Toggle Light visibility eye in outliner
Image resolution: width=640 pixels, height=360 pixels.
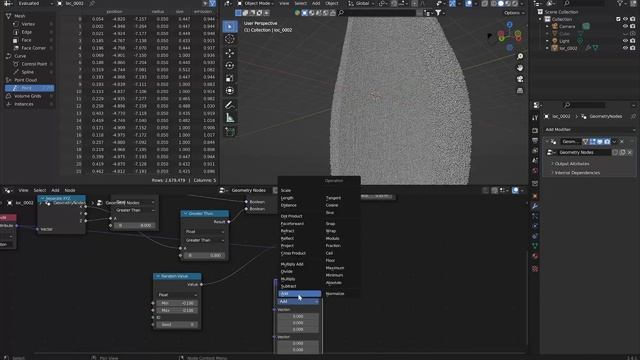pyautogui.click(x=625, y=41)
